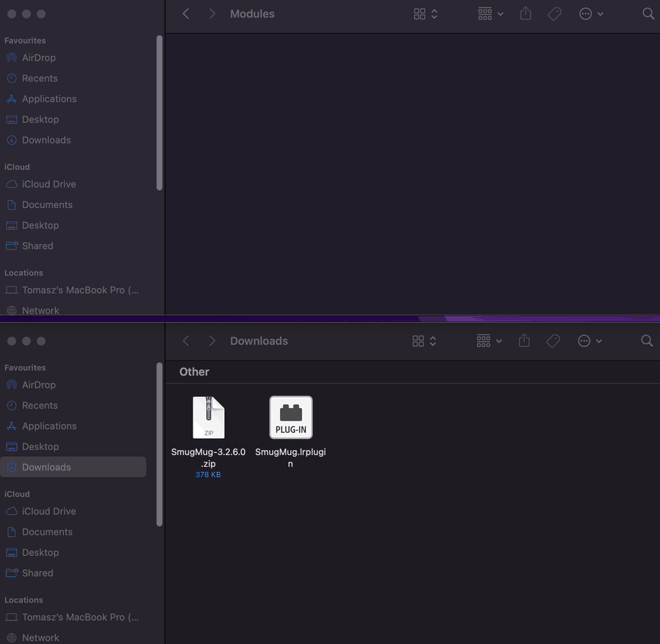Click the Share icon in the Downloads toolbar
The height and width of the screenshot is (644, 660).
523,340
